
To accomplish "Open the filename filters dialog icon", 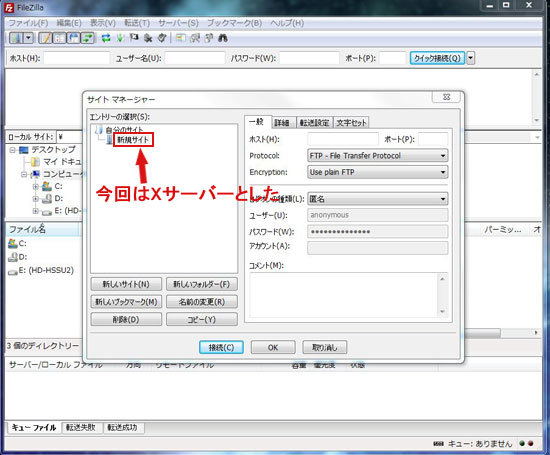I will pos(181,38).
